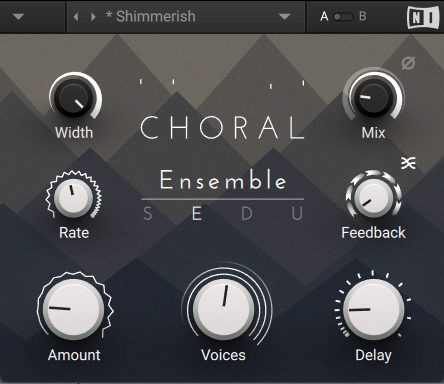This screenshot has height=384, width=444.
Task: Toggle the A/B comparison switch
Action: tap(343, 17)
